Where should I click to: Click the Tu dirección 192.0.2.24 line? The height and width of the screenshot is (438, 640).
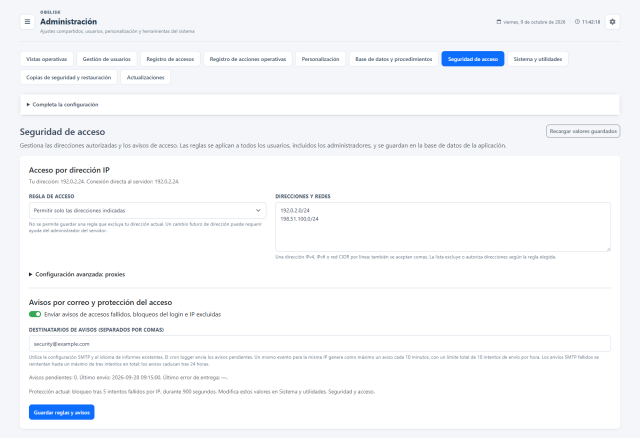[x=104, y=182]
